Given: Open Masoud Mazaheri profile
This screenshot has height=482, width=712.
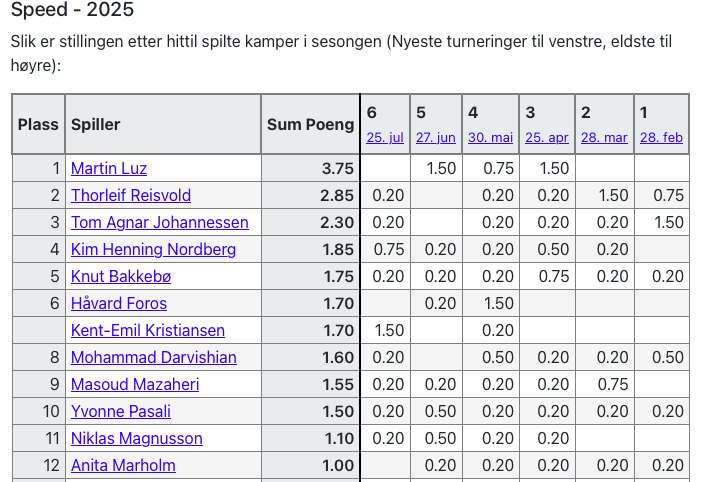Looking at the screenshot, I should tap(135, 384).
